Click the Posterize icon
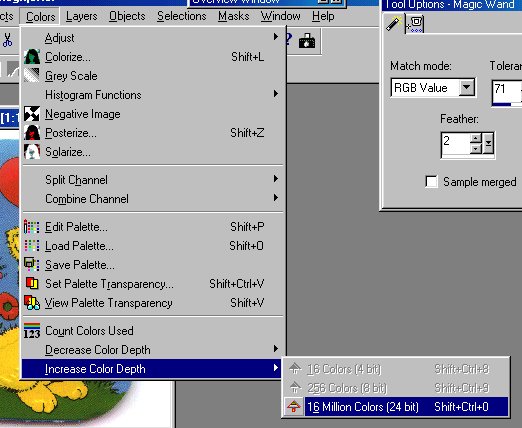 point(32,133)
